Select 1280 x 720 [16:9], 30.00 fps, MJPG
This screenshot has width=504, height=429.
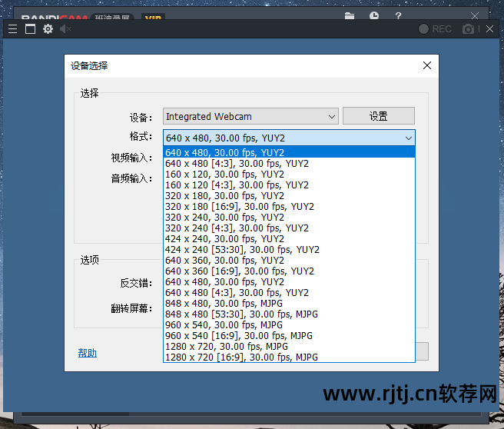pyautogui.click(x=290, y=357)
